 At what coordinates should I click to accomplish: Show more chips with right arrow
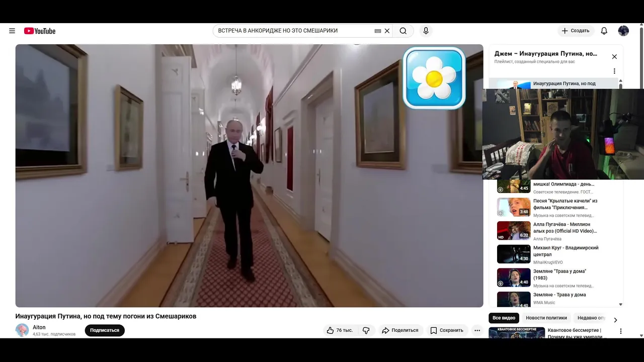(615, 320)
